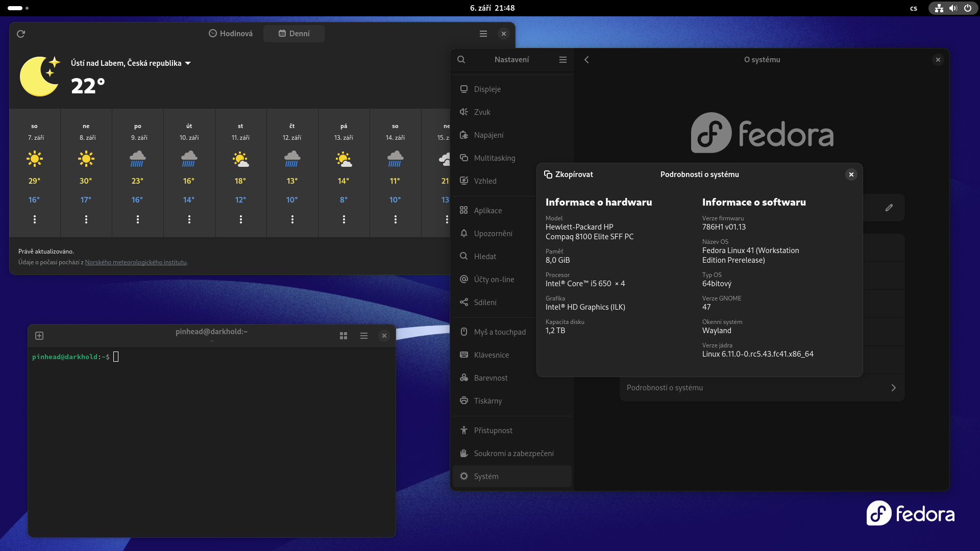Show terminal tab overview grid
This screenshot has width=980, height=551.
344,336
